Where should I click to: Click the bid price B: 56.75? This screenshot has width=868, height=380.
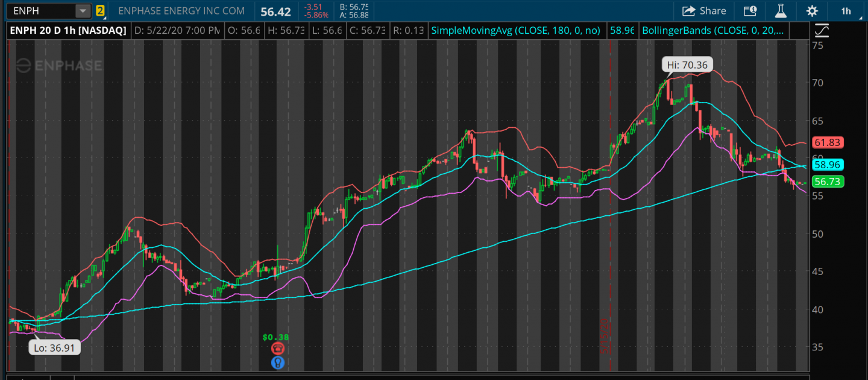click(354, 7)
